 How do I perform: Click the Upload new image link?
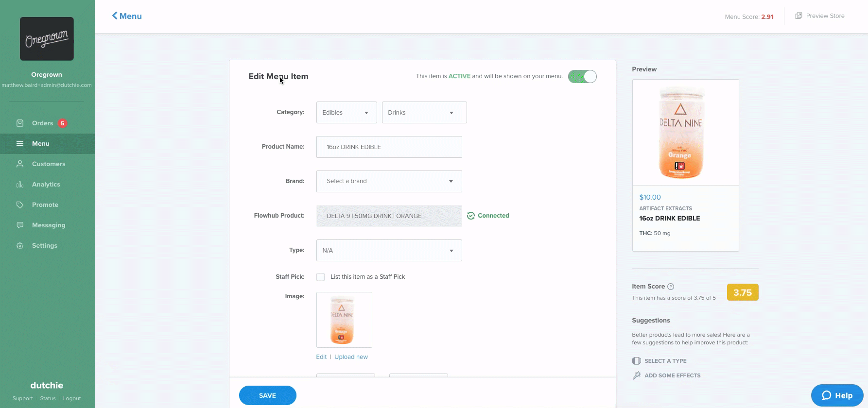351,357
